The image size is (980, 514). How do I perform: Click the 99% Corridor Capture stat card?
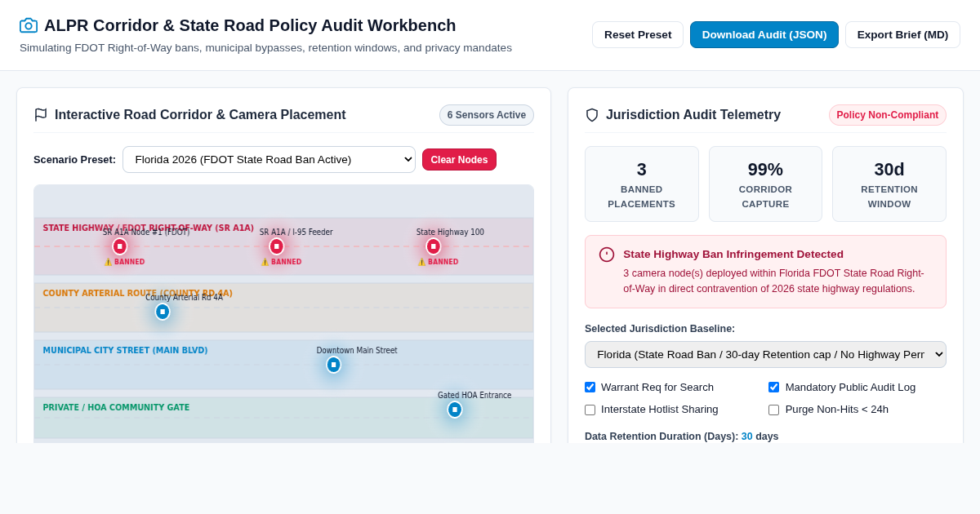pyautogui.click(x=765, y=184)
